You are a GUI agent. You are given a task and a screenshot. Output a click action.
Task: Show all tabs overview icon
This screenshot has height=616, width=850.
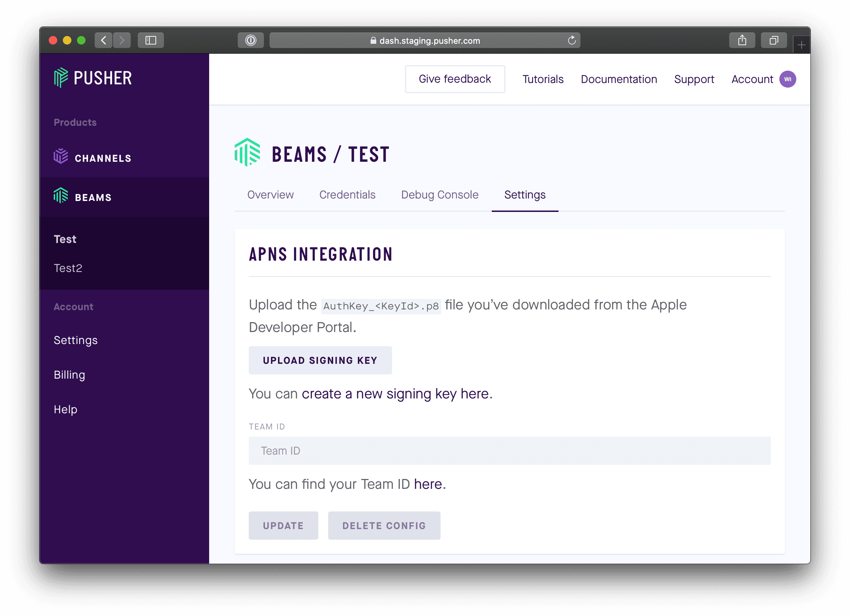774,40
